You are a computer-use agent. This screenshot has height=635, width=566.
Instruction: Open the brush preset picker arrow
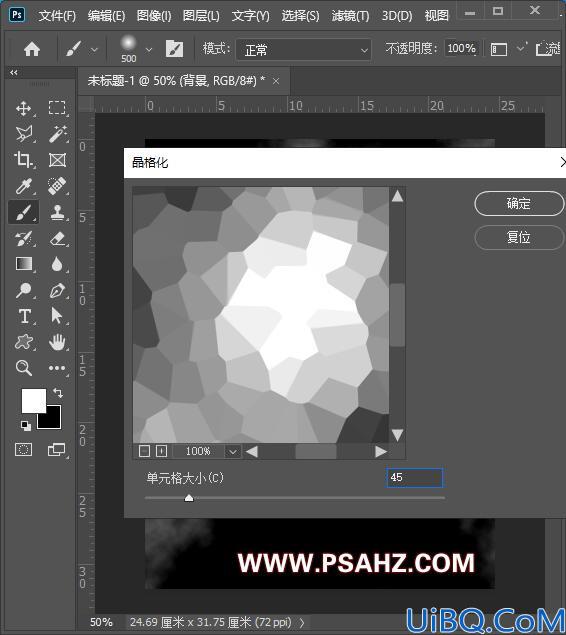coord(149,50)
